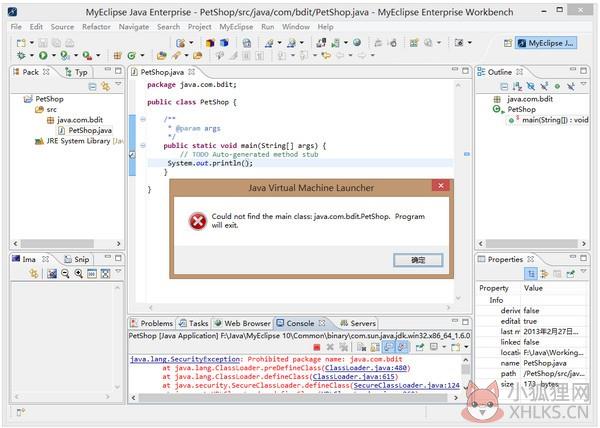Click Remove Launch X icon in Console
Screen dimensions: 600x428
point(330,347)
